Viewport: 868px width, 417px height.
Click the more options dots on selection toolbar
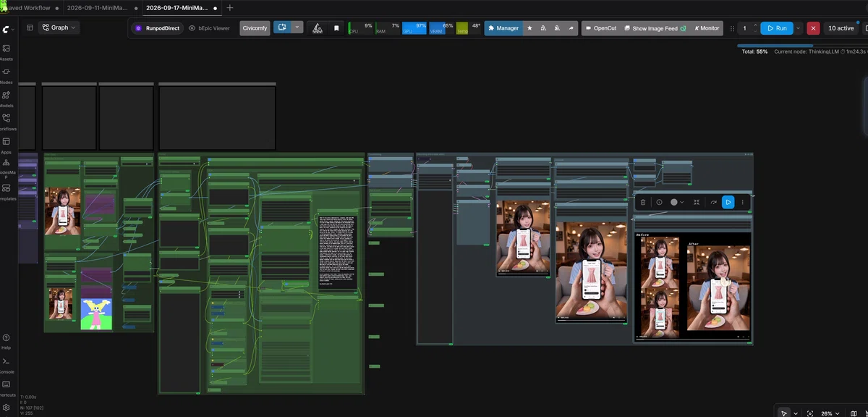click(743, 202)
